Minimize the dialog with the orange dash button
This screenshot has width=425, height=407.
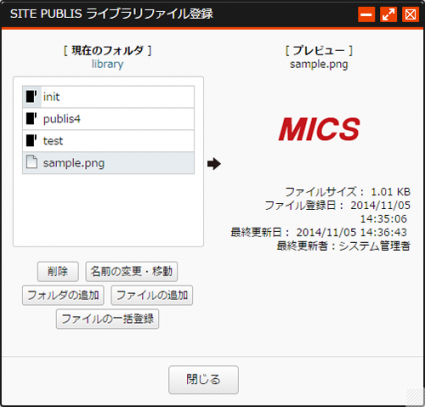pyautogui.click(x=366, y=14)
